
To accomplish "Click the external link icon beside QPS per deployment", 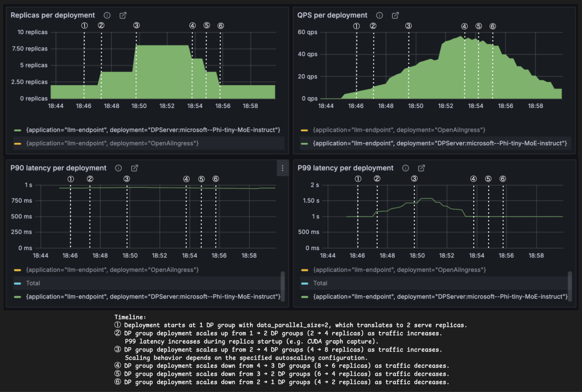I will (x=395, y=15).
